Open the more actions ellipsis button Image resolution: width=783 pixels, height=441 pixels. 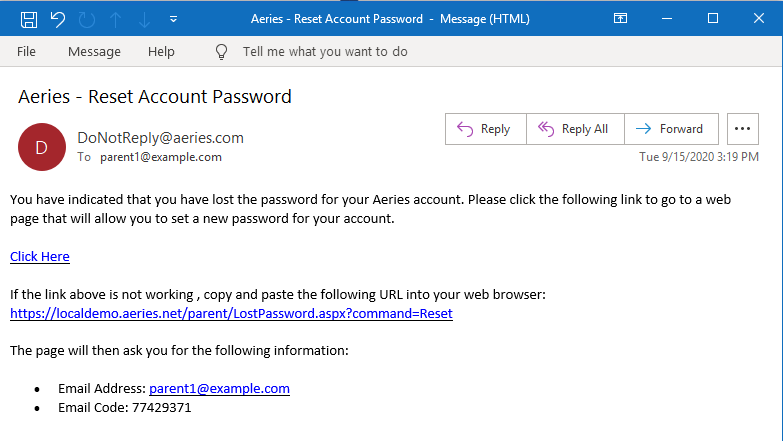point(743,129)
